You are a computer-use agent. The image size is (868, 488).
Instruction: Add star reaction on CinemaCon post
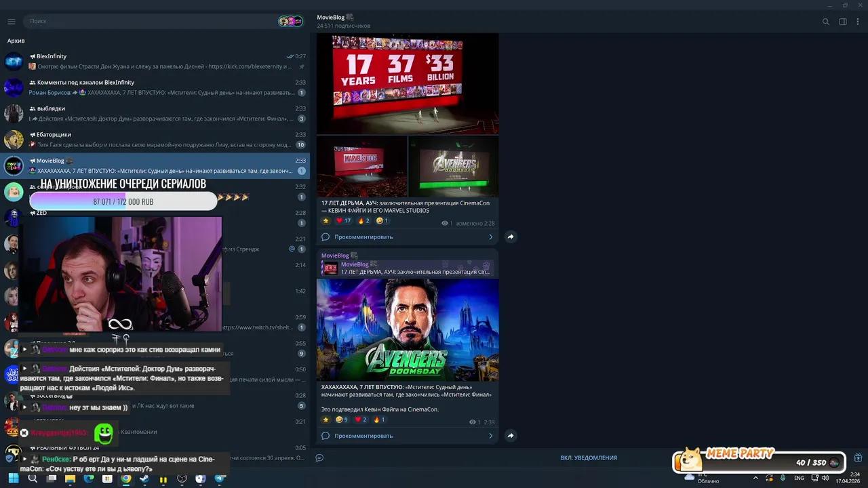click(x=325, y=221)
